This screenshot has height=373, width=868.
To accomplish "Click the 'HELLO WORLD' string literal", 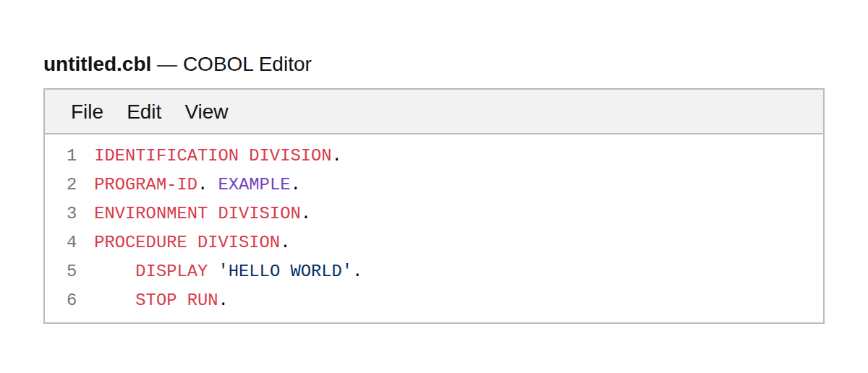I will (x=285, y=271).
